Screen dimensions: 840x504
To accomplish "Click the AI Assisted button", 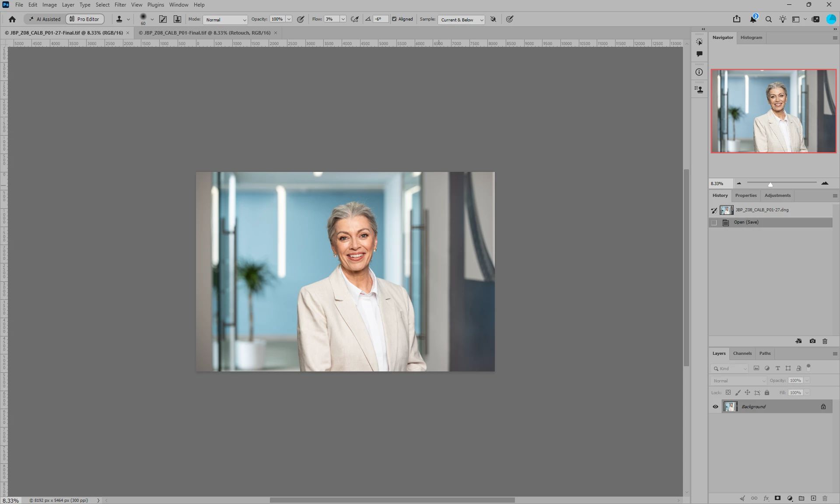I will [x=45, y=19].
